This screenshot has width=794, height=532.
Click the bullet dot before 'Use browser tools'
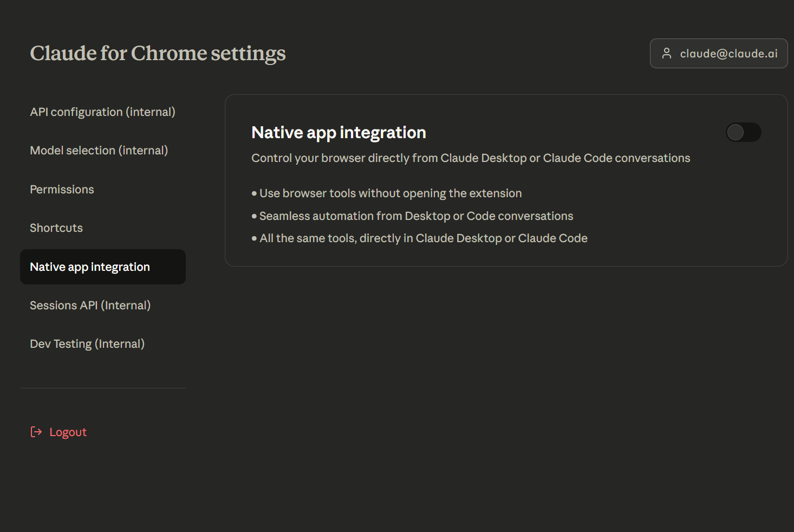(254, 193)
